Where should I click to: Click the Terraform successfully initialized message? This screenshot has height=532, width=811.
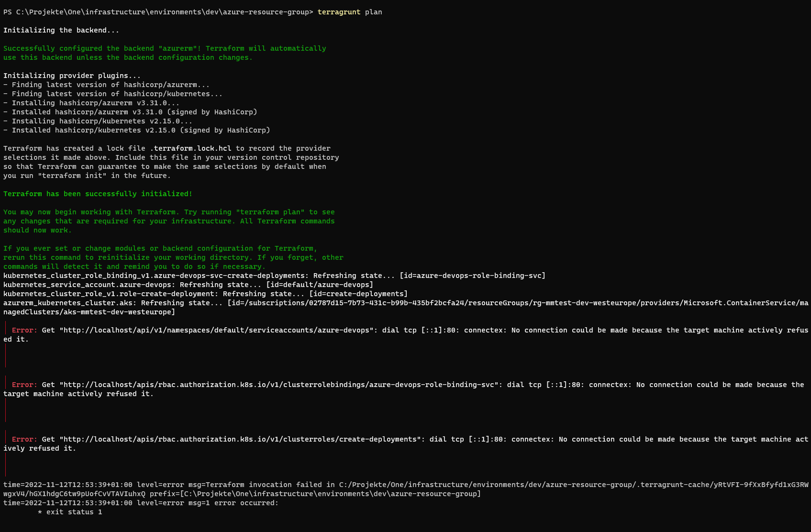tap(98, 194)
